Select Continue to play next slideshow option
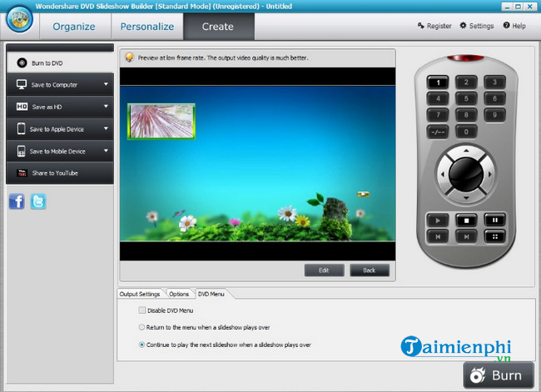This screenshot has width=541, height=392. [x=141, y=345]
